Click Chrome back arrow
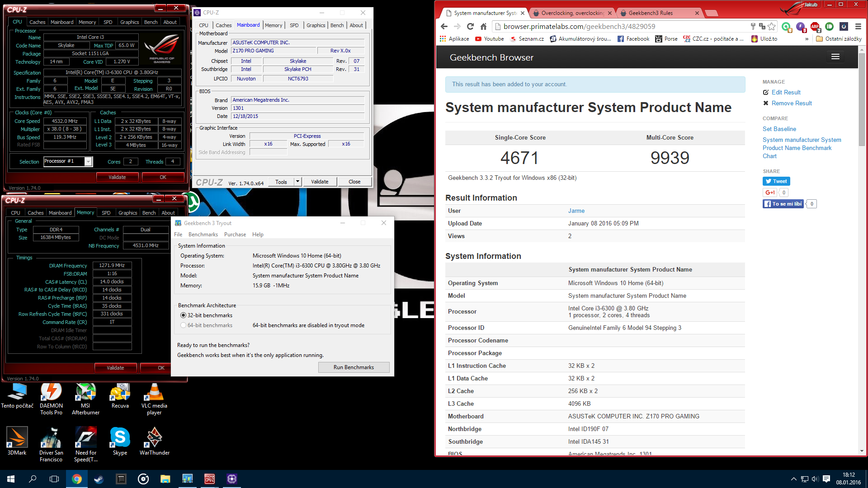Screen dimensions: 868x488 tap(444, 27)
